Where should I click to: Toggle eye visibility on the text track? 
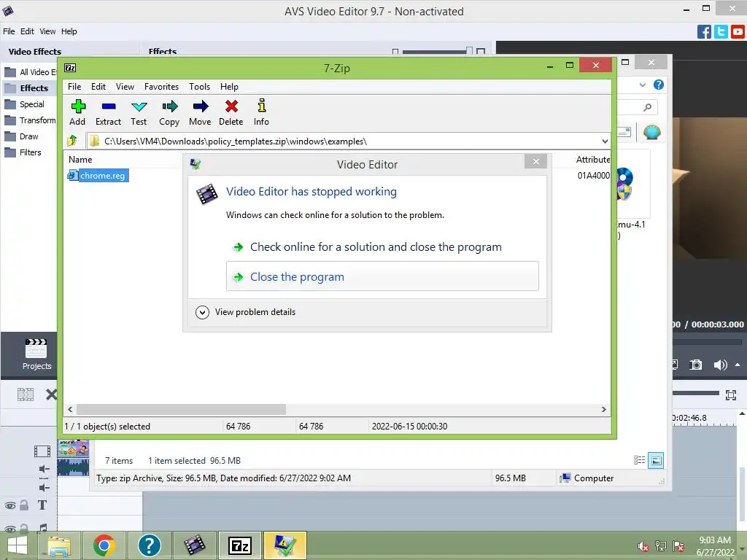click(9, 506)
